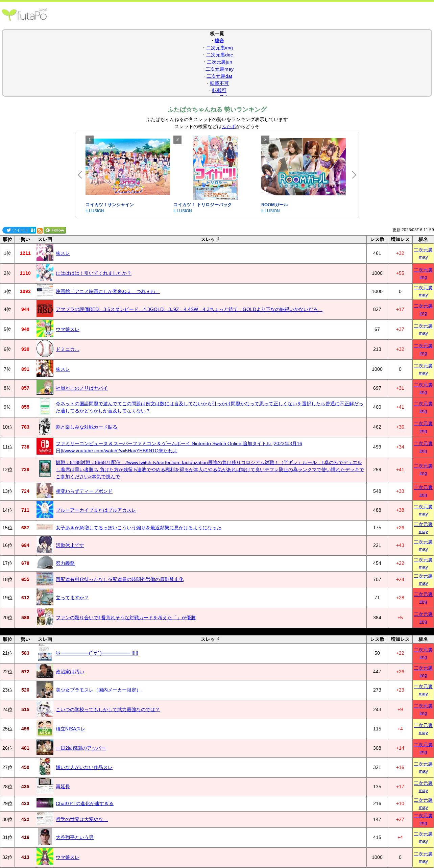Open the ChatGPTの進化が速すぎる thread
The image size is (434, 868).
pyautogui.click(x=85, y=803)
